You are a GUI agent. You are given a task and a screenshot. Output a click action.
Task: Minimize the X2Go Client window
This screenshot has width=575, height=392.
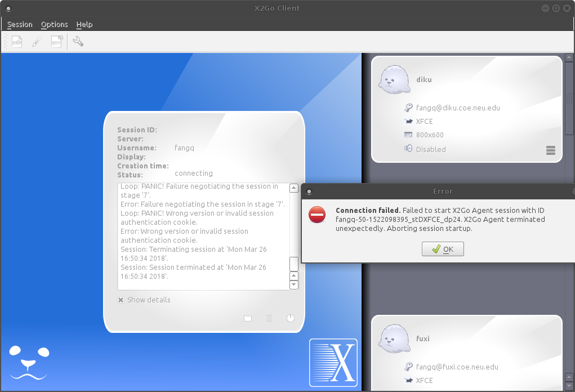(x=545, y=8)
